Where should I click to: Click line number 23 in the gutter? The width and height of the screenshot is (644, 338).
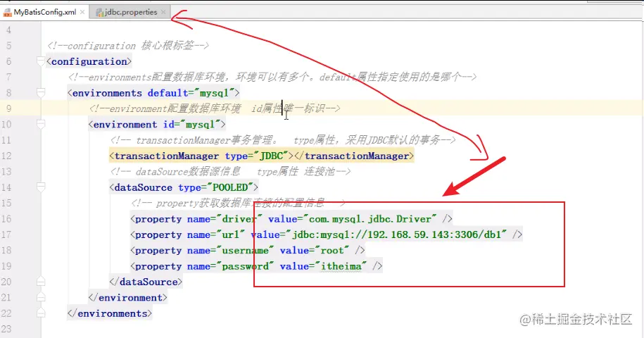tap(6, 329)
